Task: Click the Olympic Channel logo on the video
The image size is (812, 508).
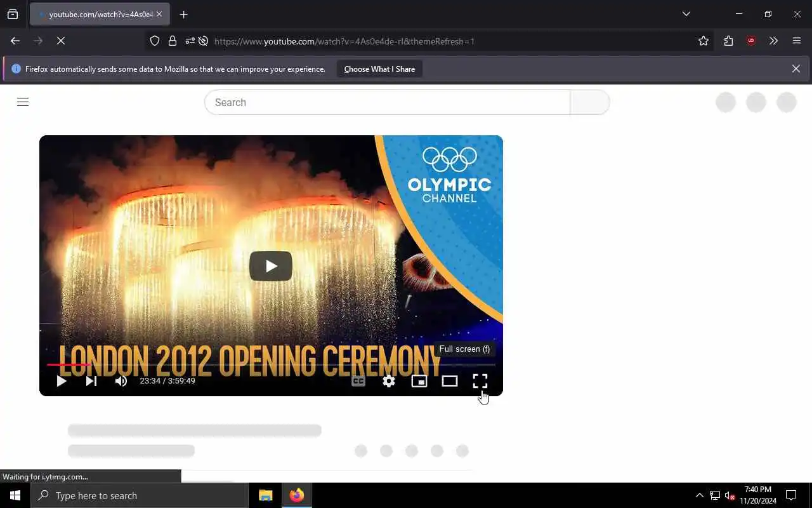Action: pos(450,175)
